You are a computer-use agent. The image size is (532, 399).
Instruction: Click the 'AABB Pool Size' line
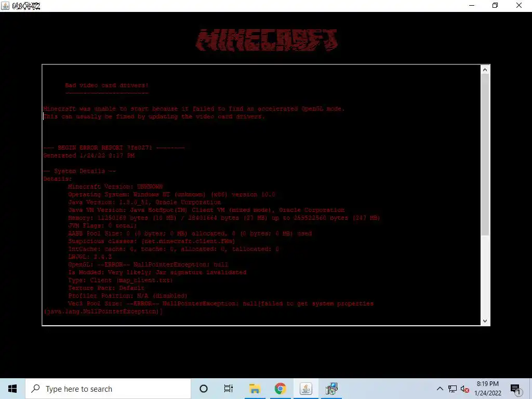(190, 233)
